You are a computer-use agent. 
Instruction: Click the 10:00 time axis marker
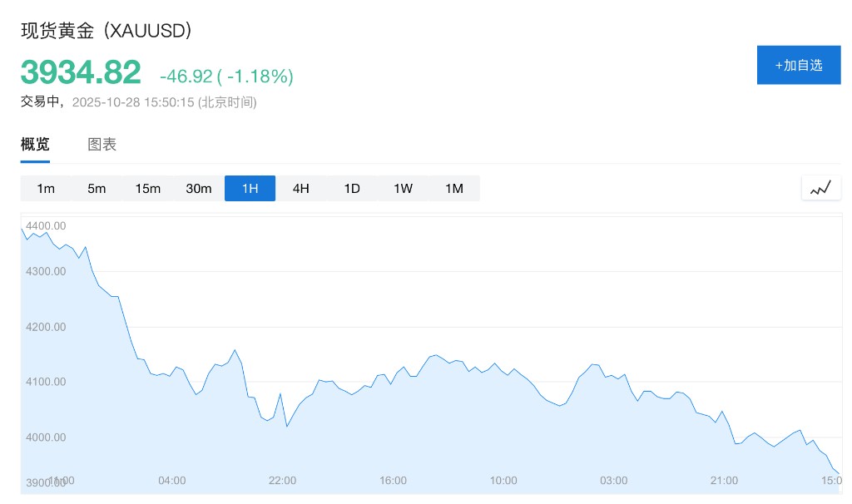(503, 480)
